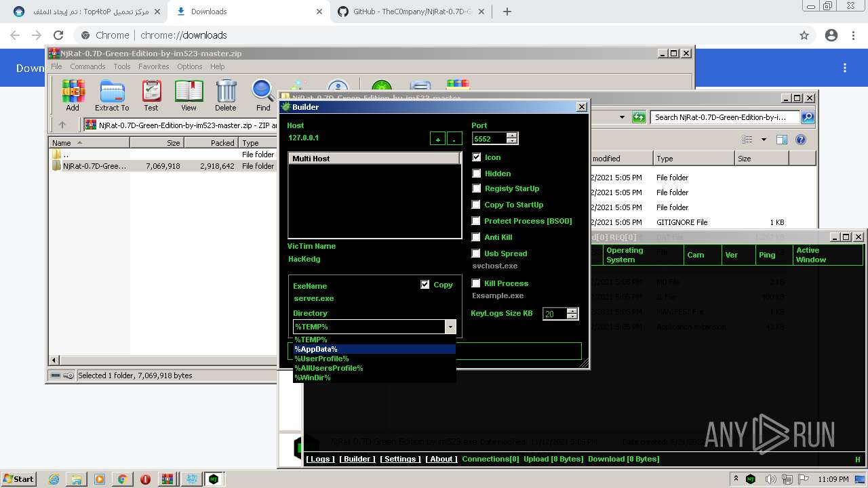The height and width of the screenshot is (488, 868).
Task: Open the Explorer address bar history dropdown
Action: click(x=622, y=117)
